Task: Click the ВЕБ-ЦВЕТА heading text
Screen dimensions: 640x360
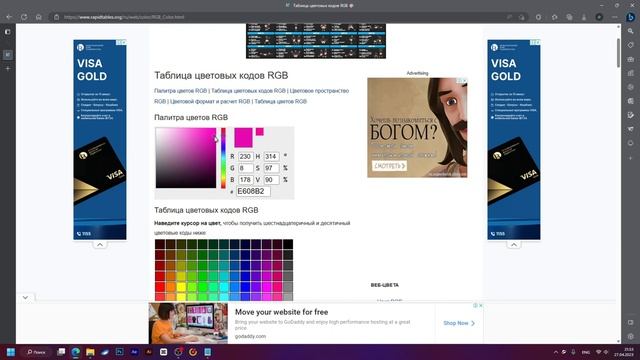Action: point(384,285)
